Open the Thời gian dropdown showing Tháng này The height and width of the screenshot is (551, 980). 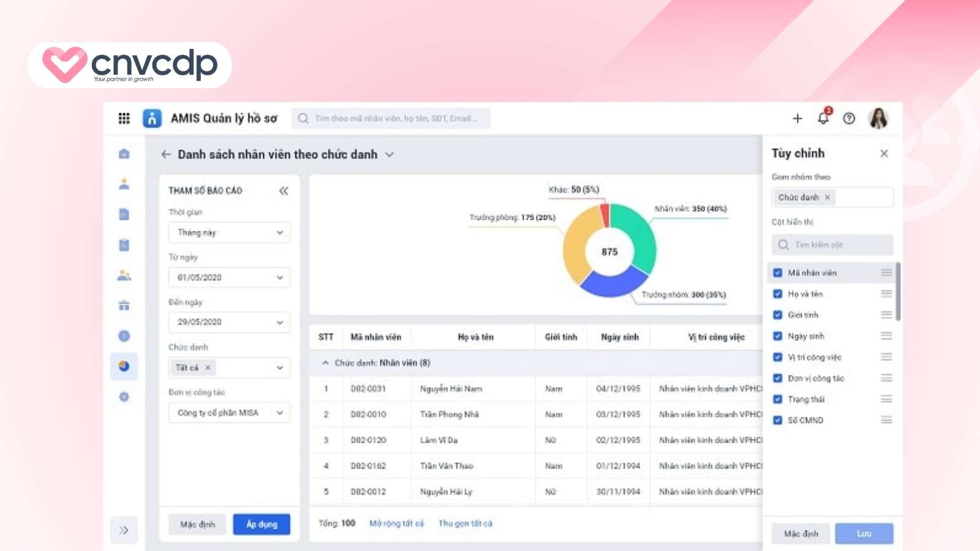click(229, 233)
